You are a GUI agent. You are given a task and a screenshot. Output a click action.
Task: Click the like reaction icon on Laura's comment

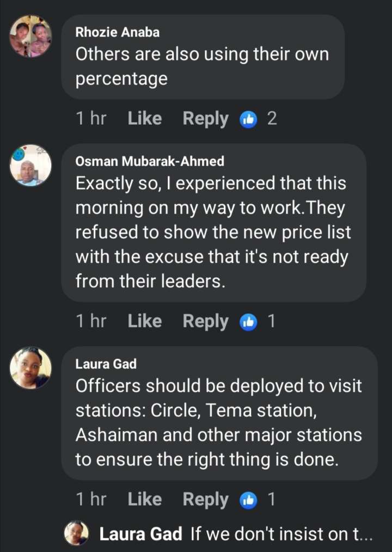[x=248, y=499]
